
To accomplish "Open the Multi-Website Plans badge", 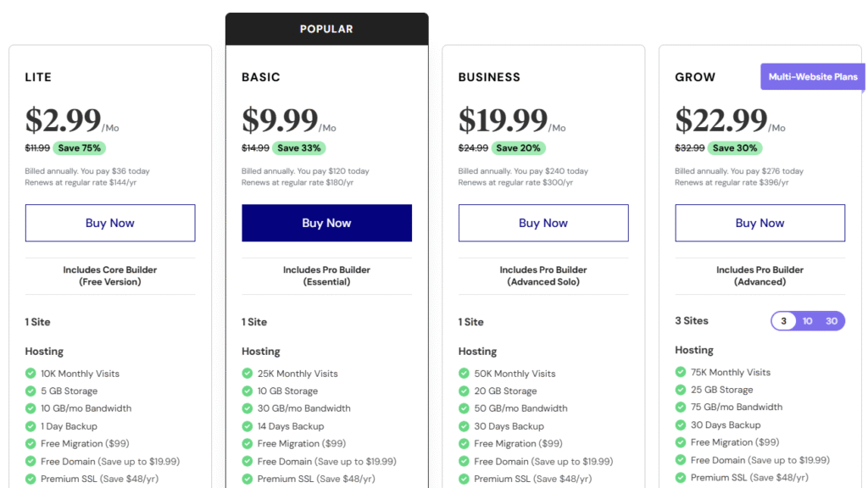I will [x=813, y=76].
